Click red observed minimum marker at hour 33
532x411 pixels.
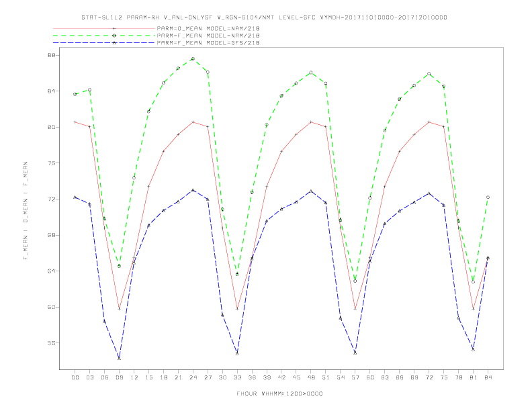pos(237,309)
